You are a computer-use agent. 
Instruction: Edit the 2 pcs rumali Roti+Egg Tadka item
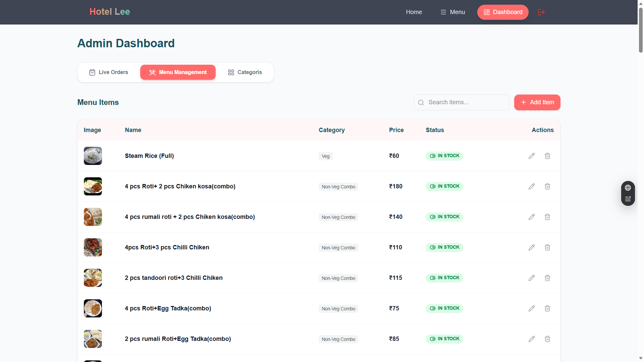pyautogui.click(x=532, y=339)
